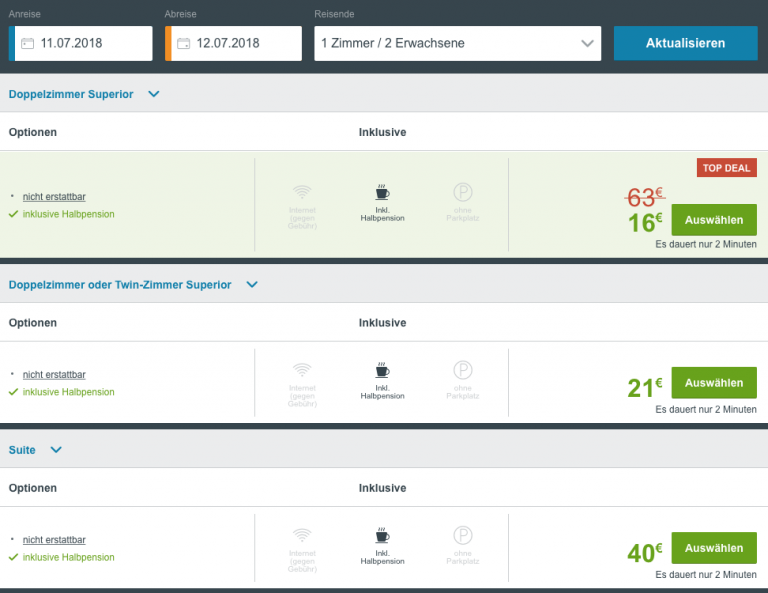Screen dimensions: 768x593
Task: Click the calendar icon in Abreise field
Action: pyautogui.click(x=183, y=44)
